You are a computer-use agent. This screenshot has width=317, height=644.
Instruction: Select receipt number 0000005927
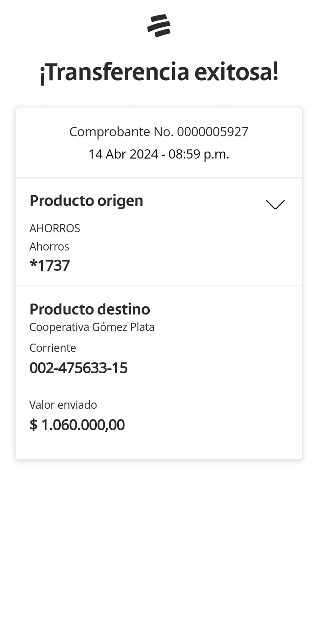pyautogui.click(x=213, y=132)
